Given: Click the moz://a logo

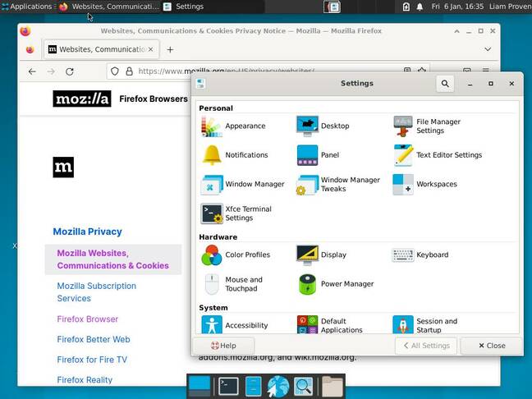Looking at the screenshot, I should (82, 99).
